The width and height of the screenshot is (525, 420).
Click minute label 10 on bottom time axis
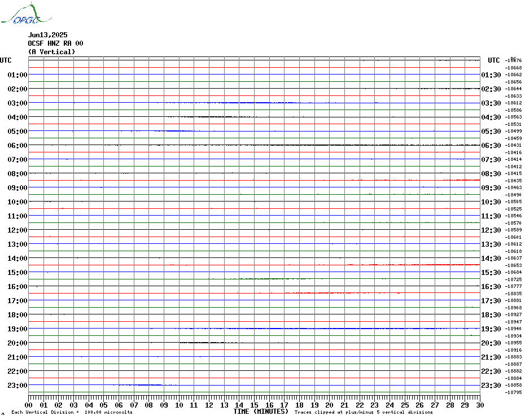pos(179,405)
